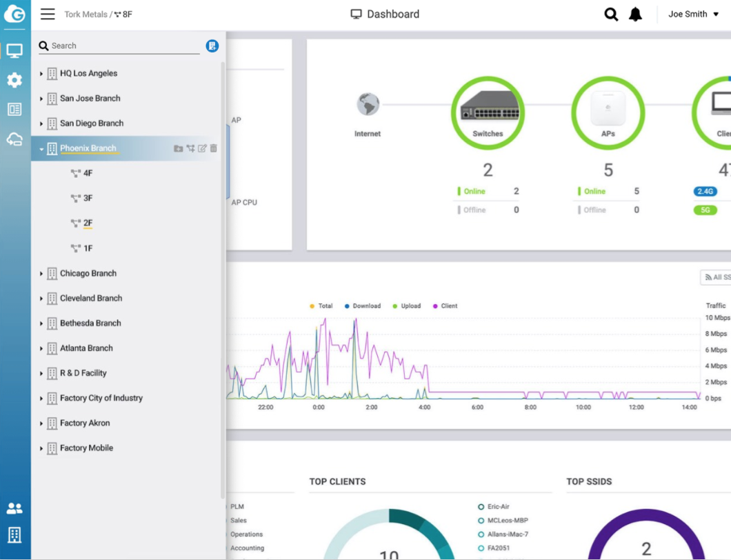
Task: Select the 4F network
Action: point(82,173)
